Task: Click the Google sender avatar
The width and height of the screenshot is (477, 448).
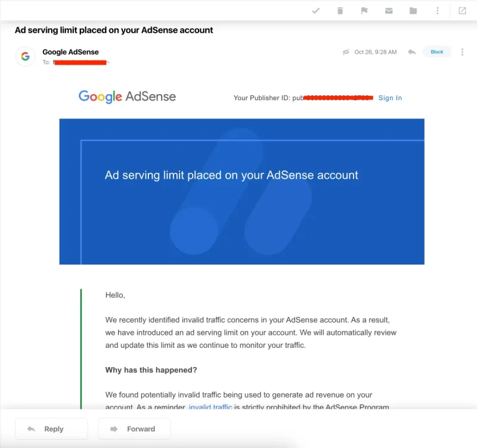Action: tap(25, 57)
